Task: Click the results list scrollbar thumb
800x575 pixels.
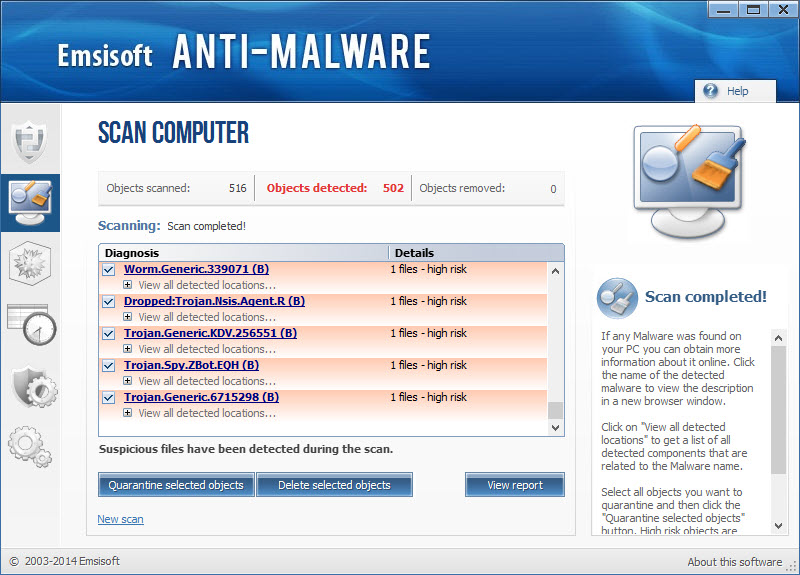Action: 556,410
